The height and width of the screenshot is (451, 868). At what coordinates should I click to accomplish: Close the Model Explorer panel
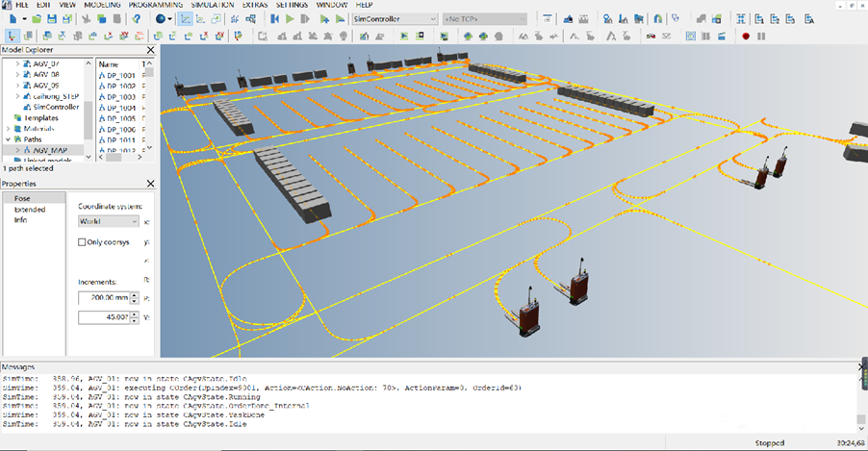pyautogui.click(x=150, y=50)
